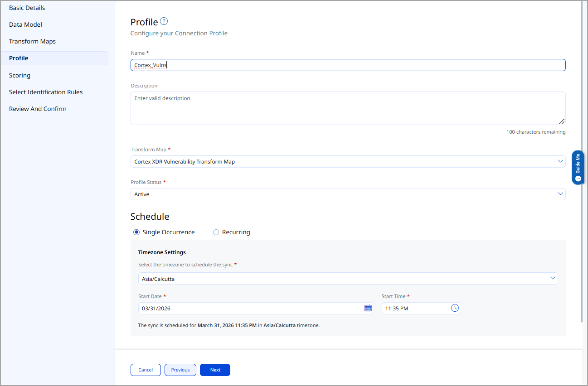Open the Guide Me side tab
This screenshot has width=588, height=386.
(x=578, y=167)
